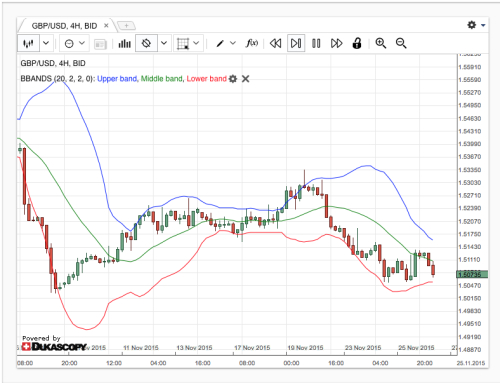This screenshot has height=383, width=500.
Task: Open BBANDS indicator settings gear
Action: point(233,79)
